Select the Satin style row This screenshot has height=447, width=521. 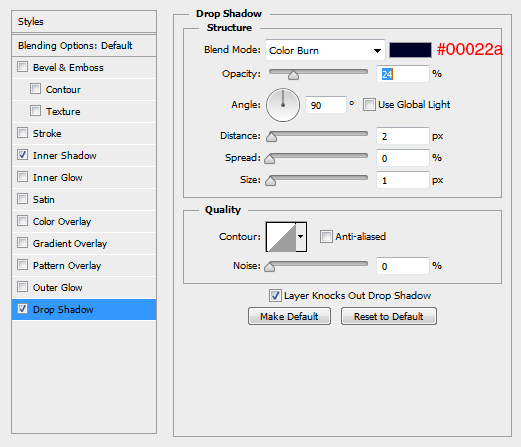coord(84,199)
